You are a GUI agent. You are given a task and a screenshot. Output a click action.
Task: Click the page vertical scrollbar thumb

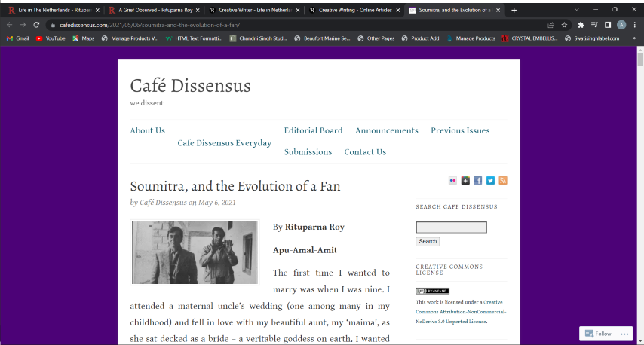pyautogui.click(x=640, y=60)
